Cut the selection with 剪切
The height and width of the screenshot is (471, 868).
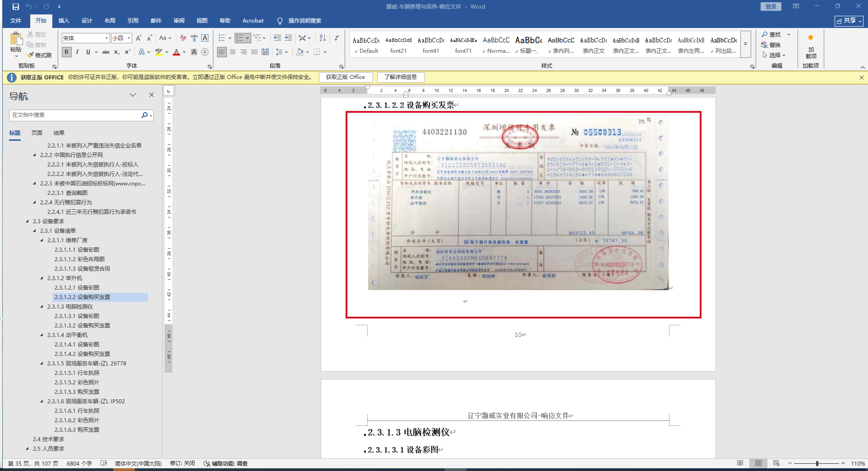coord(37,35)
